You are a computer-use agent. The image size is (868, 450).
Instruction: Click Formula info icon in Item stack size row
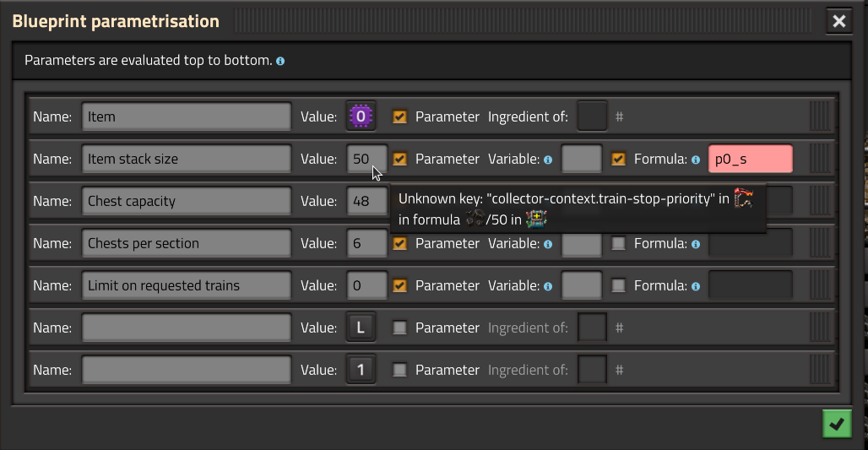pos(696,160)
